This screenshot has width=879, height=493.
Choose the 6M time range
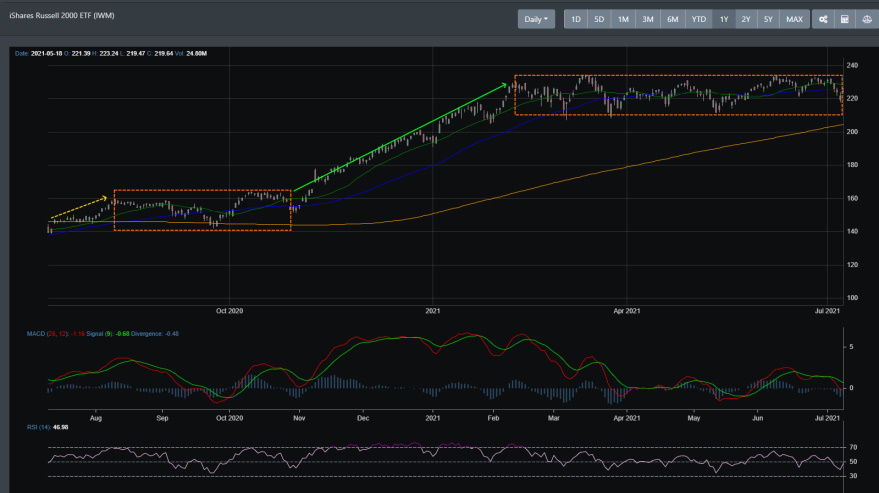pos(672,19)
